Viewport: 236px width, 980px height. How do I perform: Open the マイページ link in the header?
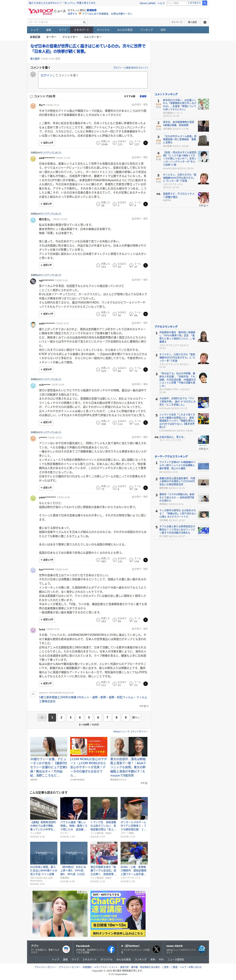click(177, 22)
